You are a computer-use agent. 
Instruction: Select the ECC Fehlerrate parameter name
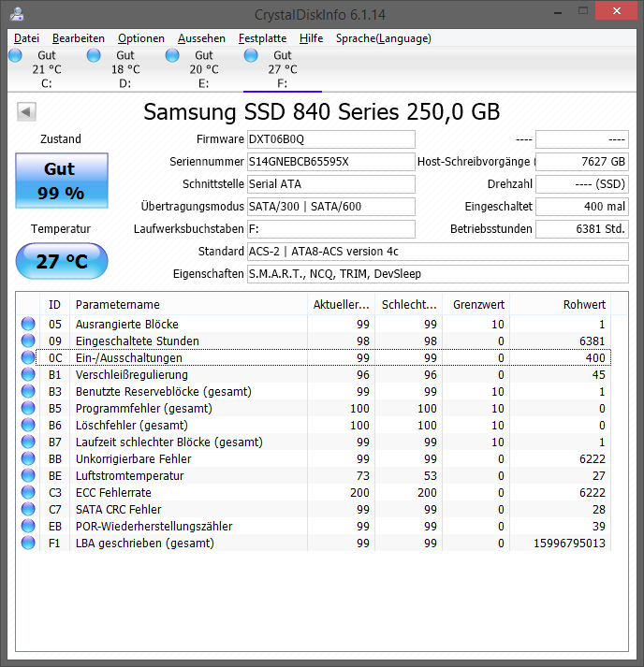click(113, 493)
